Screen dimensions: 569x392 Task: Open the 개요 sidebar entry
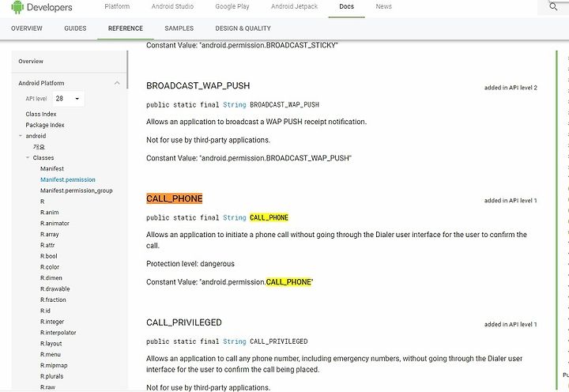39,147
